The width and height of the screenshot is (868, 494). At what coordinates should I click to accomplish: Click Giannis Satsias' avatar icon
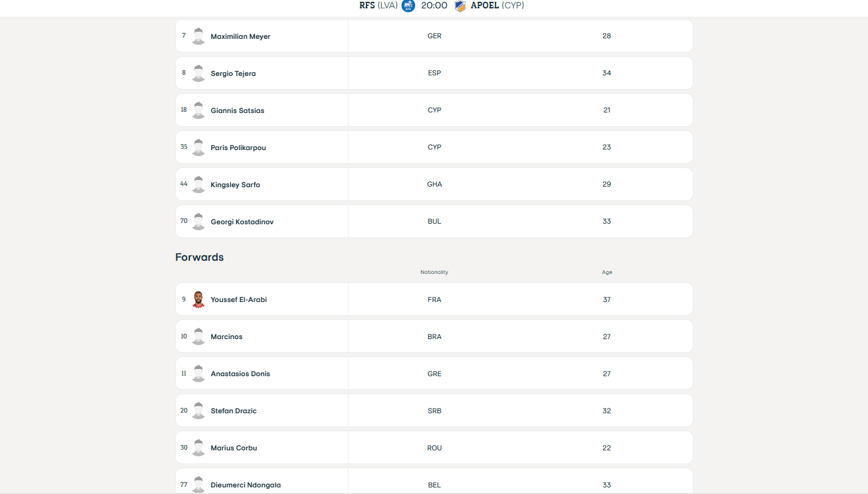click(x=198, y=111)
